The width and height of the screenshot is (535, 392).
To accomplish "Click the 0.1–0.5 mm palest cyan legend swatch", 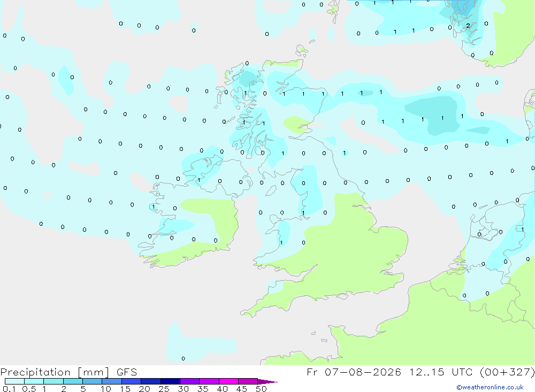I will coord(14,381).
